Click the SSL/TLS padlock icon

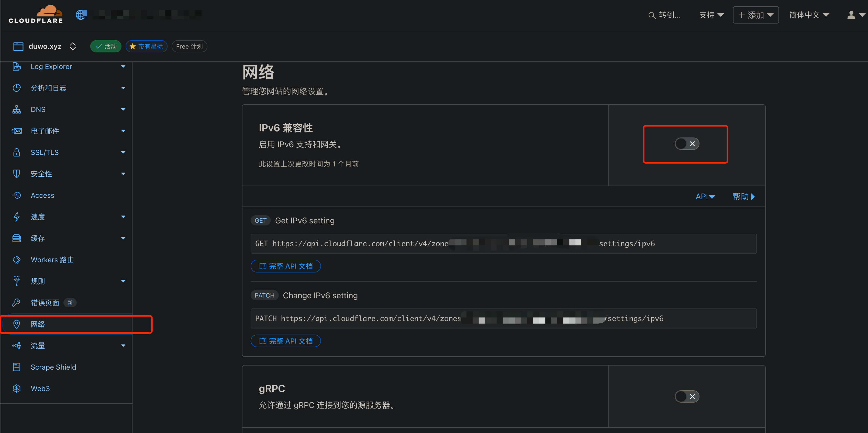coord(17,152)
